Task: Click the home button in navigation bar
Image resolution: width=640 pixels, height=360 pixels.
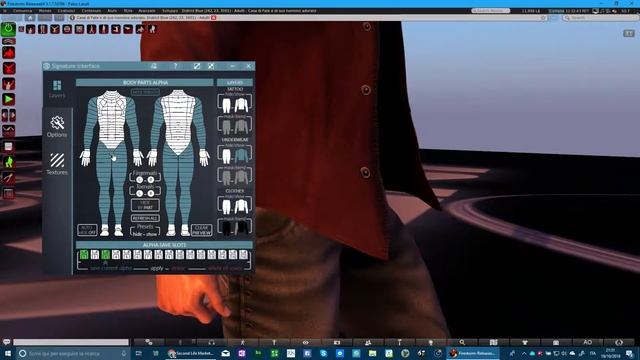Action: 30,18
